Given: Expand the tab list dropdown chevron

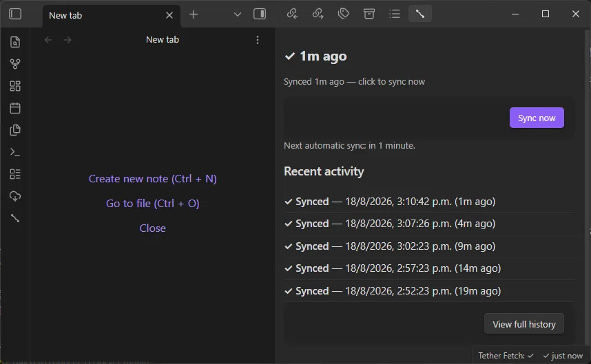Looking at the screenshot, I should [237, 14].
